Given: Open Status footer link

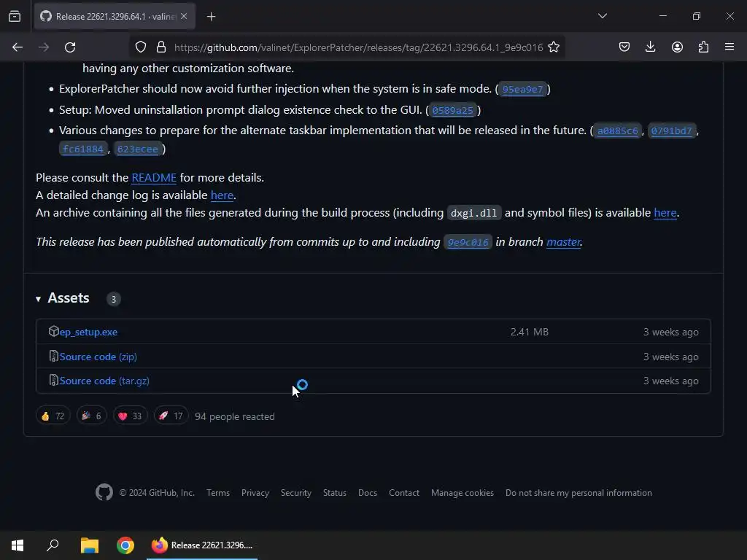Looking at the screenshot, I should point(334,493).
